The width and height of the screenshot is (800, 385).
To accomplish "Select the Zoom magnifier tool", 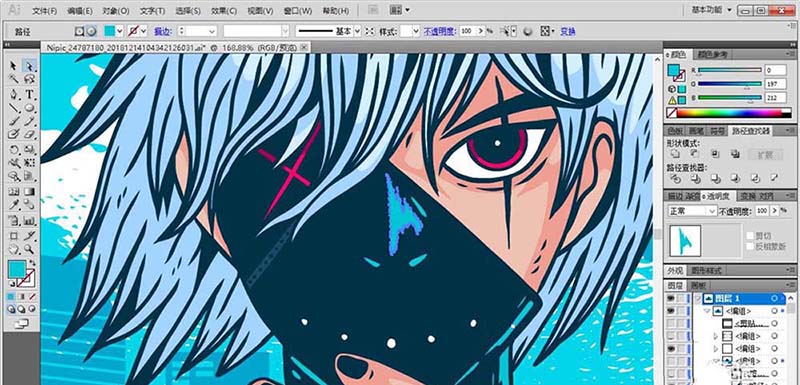I will (x=30, y=249).
